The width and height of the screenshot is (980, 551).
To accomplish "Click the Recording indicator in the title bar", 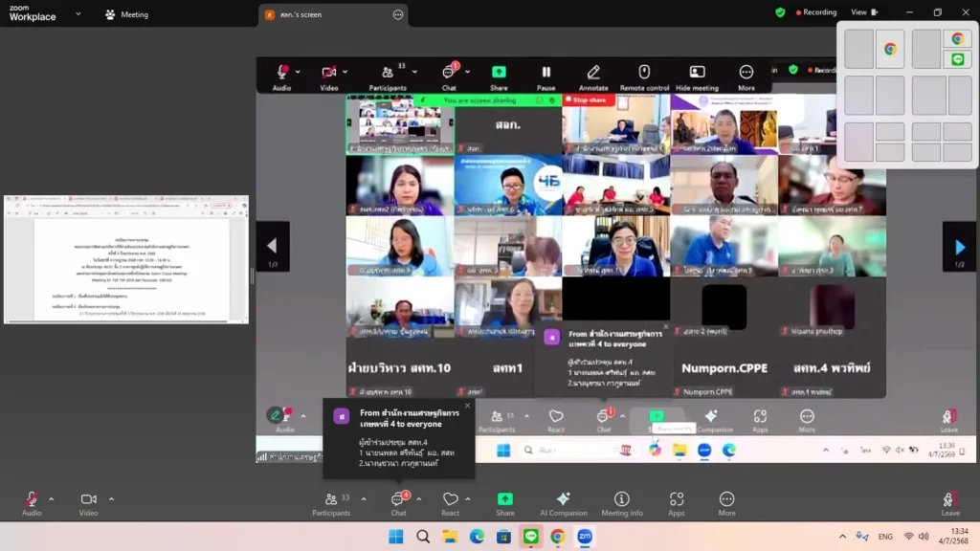I will [816, 12].
